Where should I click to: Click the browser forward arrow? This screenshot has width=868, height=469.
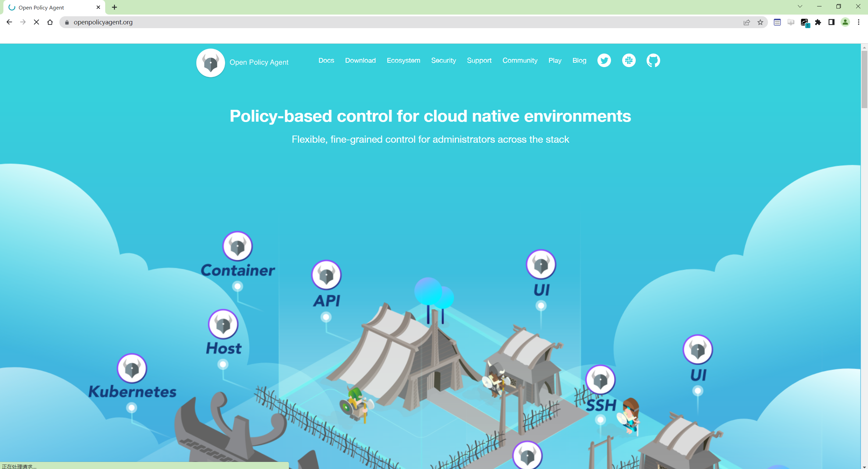[23, 22]
